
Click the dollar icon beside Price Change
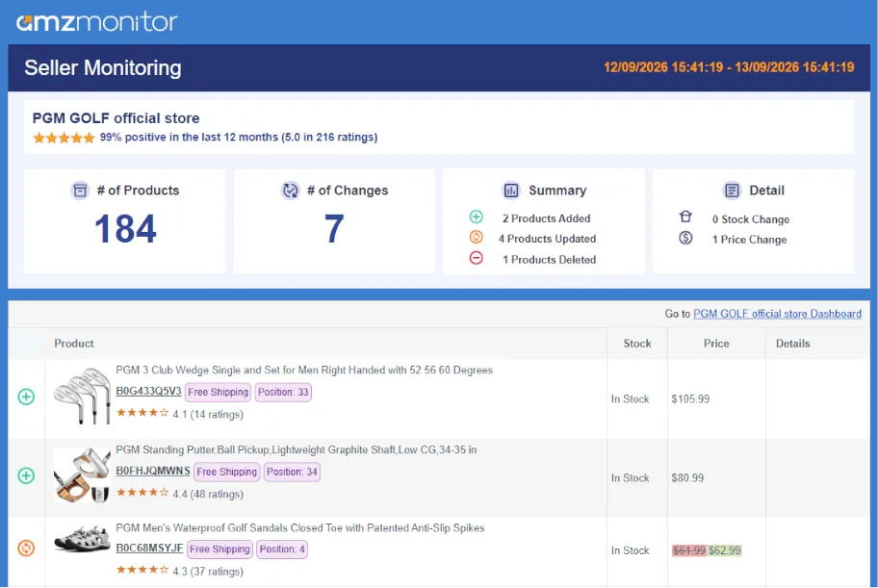click(685, 238)
